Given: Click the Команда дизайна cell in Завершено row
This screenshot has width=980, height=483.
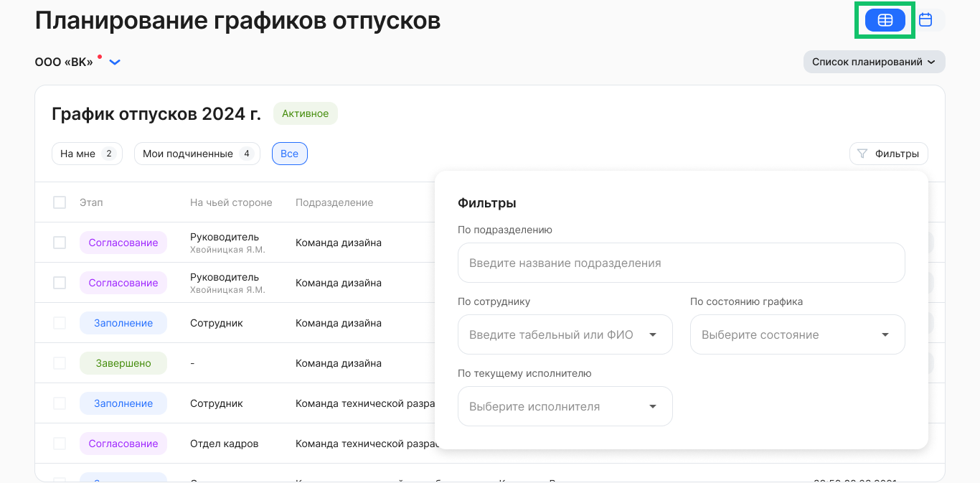Looking at the screenshot, I should coord(339,363).
